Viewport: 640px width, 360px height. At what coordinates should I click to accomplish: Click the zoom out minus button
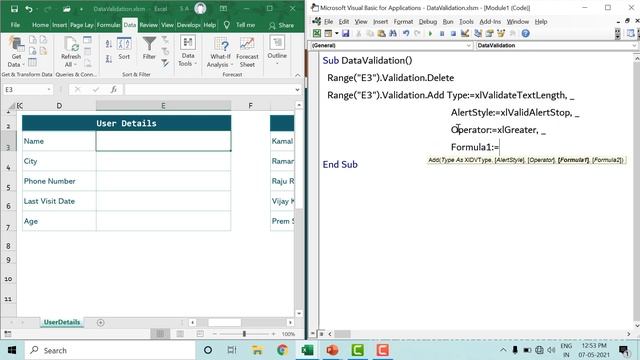[x=215, y=334]
